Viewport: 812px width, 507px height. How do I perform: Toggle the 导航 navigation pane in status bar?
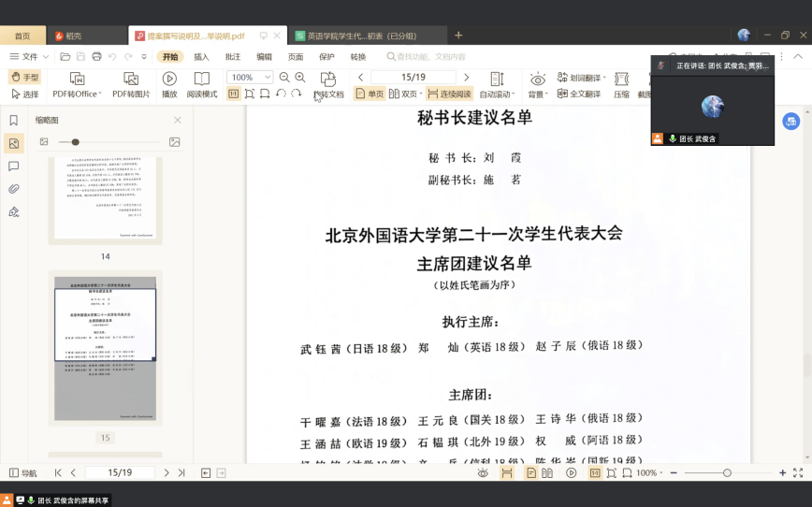[23, 473]
